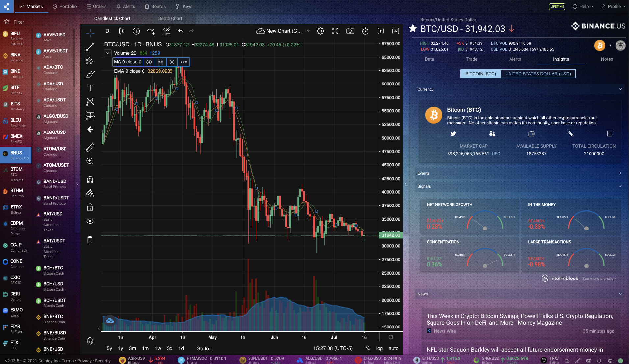Viewport: 629px width, 364px height.
Task: Select the BMEX BitMEX exchange
Action: pos(16,139)
